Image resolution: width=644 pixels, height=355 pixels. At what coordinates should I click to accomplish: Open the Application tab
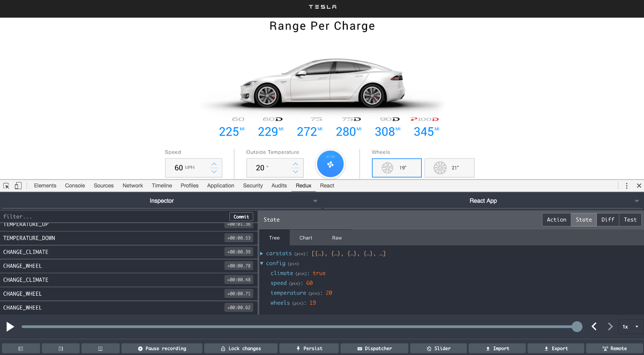click(x=221, y=186)
